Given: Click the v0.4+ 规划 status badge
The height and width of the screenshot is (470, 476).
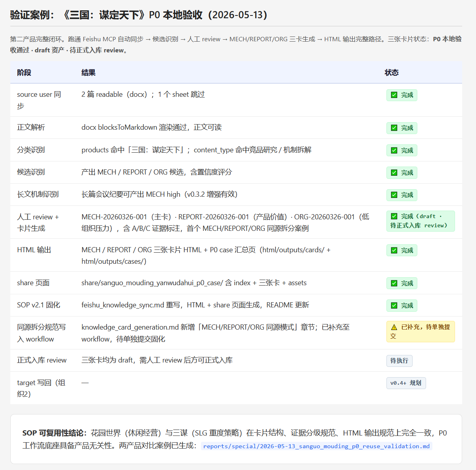Looking at the screenshot, I should coord(406,383).
